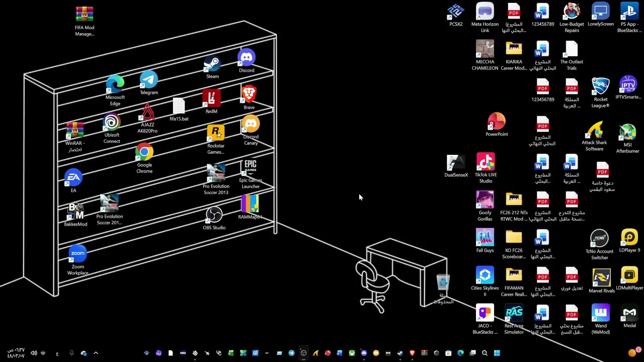The width and height of the screenshot is (644, 362).
Task: Open Xbox app from the taskbar
Action: (352, 353)
